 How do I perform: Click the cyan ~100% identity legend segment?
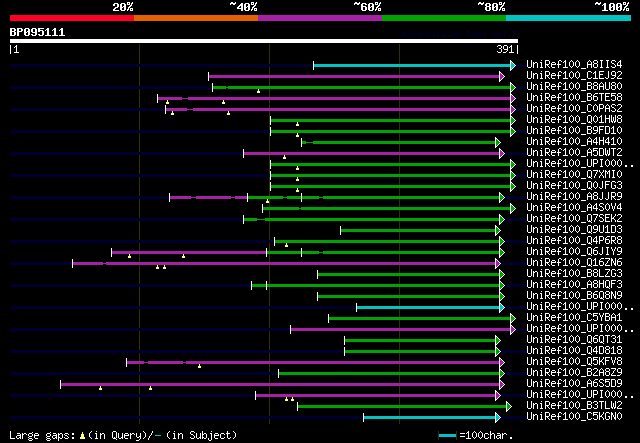point(569,18)
